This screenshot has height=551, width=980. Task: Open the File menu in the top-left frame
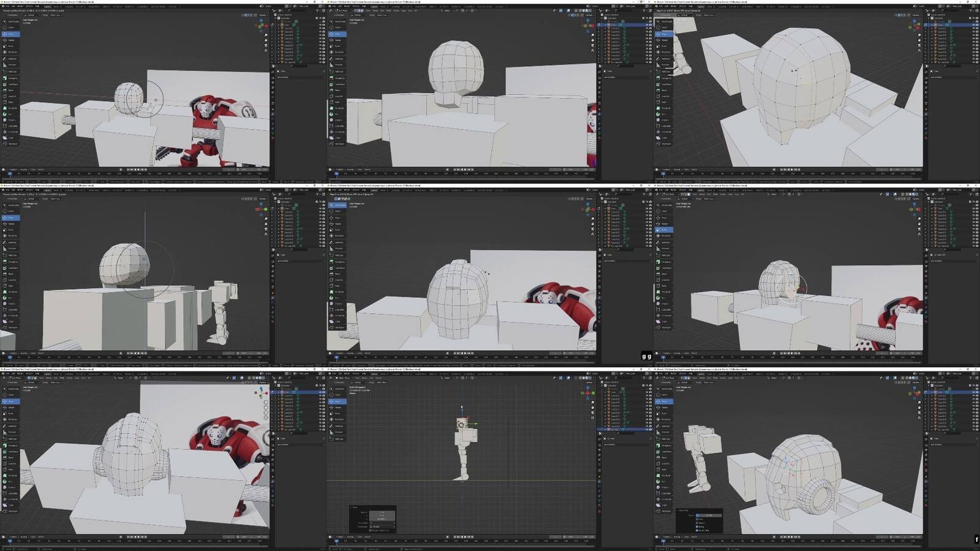tap(7, 6)
